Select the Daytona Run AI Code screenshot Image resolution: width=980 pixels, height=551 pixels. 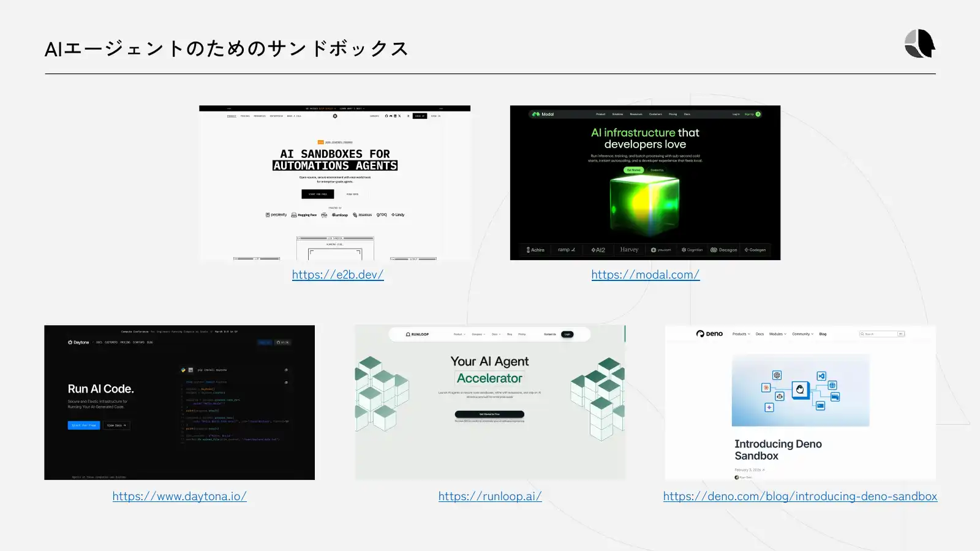pos(179,402)
